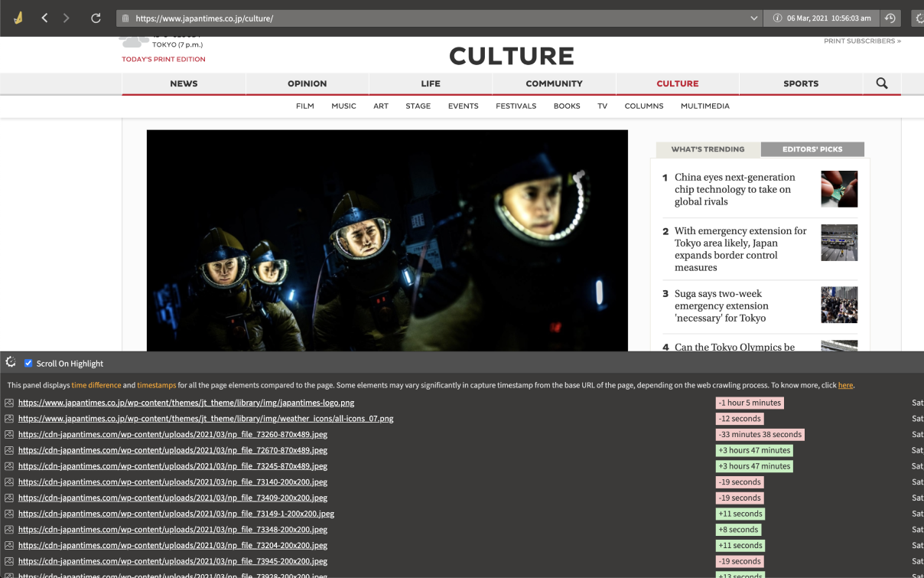Open the capture timestamp 06 Mar, 2021
924x578 pixels.
point(829,18)
